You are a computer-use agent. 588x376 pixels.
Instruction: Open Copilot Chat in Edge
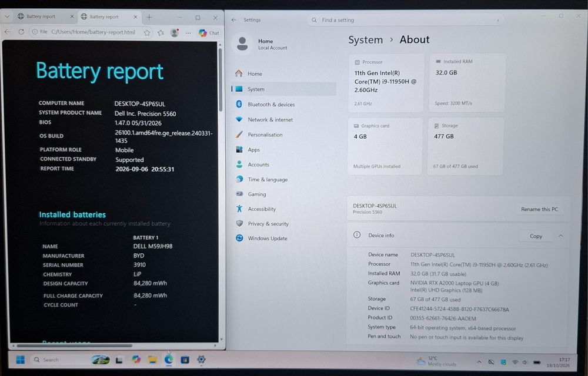(209, 33)
